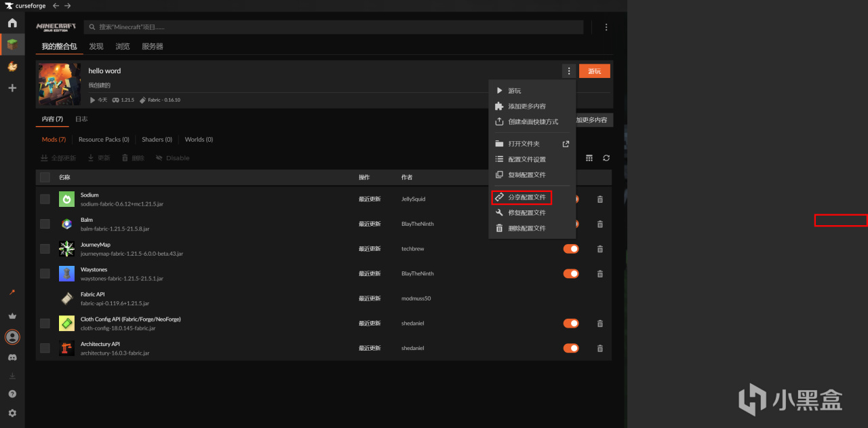Image resolution: width=868 pixels, height=428 pixels.
Task: Choose 修复配置文件 menu entry
Action: click(532, 213)
